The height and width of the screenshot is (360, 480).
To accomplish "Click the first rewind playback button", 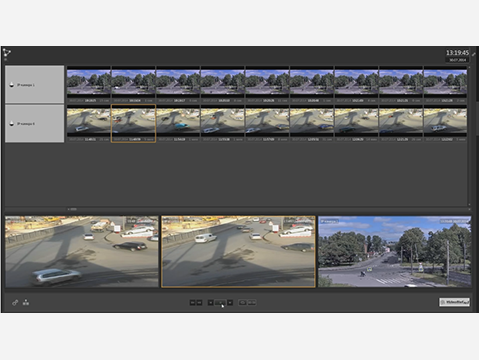I will point(192,303).
